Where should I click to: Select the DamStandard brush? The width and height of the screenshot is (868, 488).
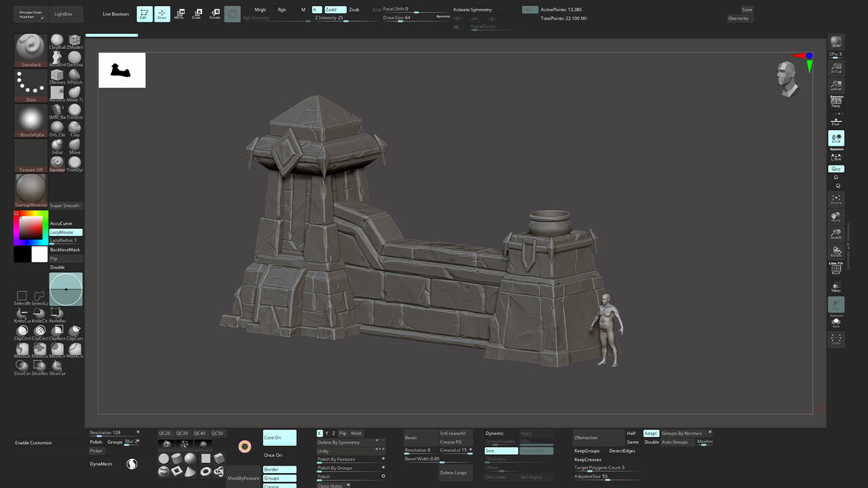tap(75, 60)
